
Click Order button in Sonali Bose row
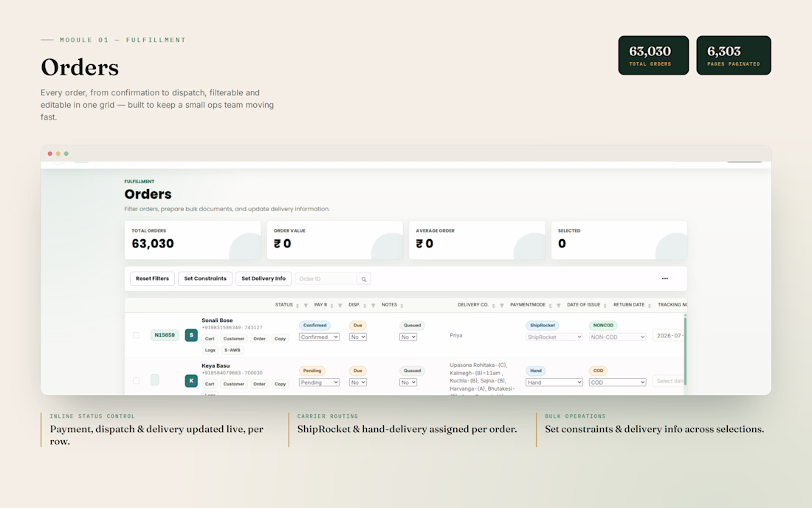[x=259, y=339]
